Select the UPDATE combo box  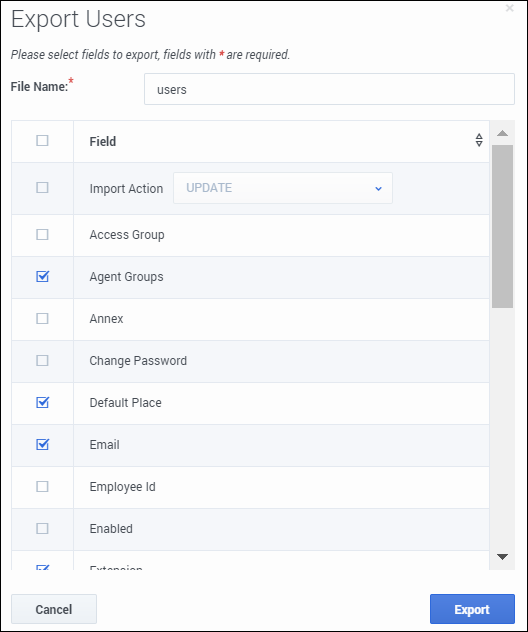coord(283,188)
